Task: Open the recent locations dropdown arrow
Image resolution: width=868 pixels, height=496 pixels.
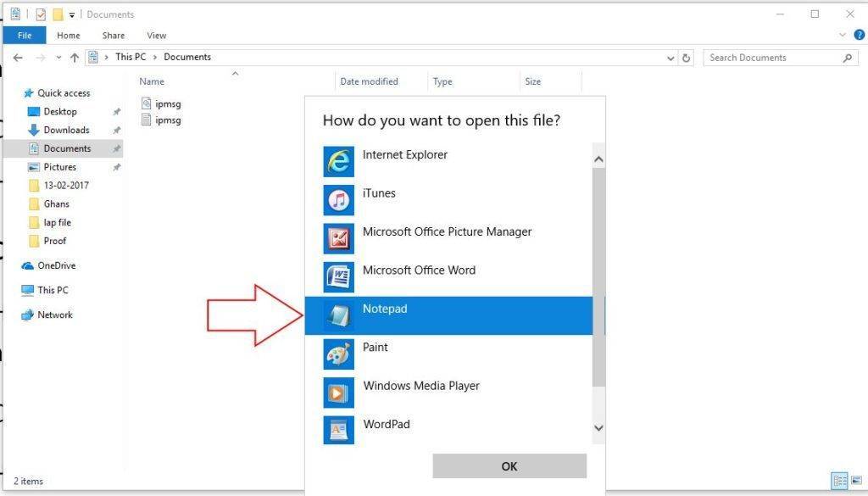Action: (x=58, y=58)
